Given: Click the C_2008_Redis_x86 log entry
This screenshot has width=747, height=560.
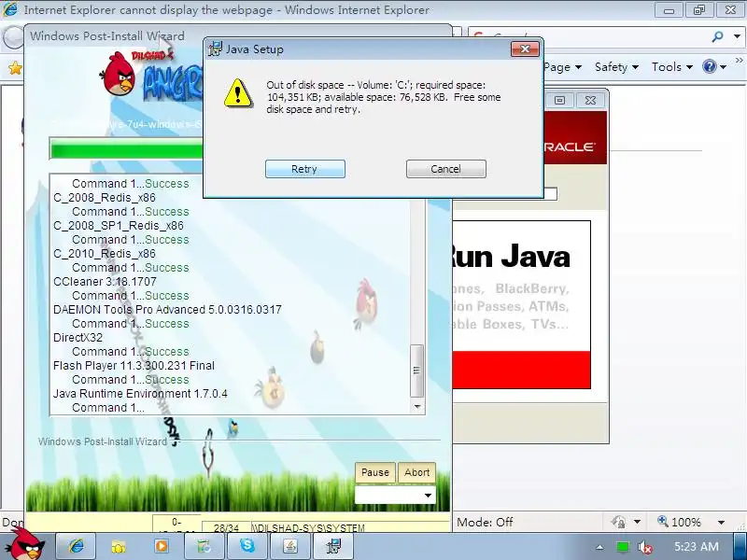Looking at the screenshot, I should pos(105,198).
